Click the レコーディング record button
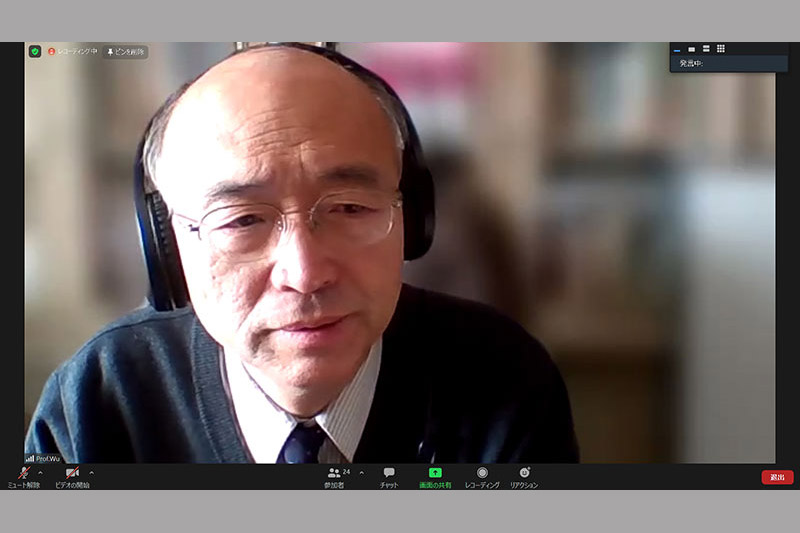This screenshot has width=800, height=533. [x=482, y=477]
